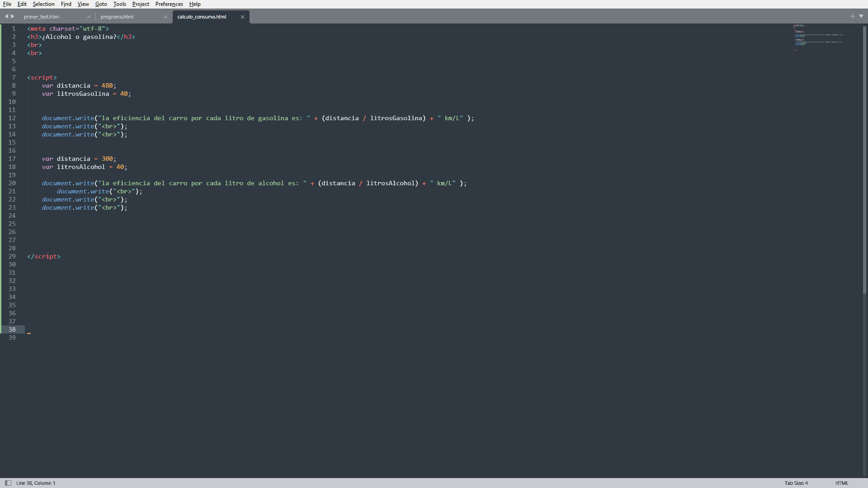Click line number 7 in gutter
The image size is (868, 488).
pos(14,77)
